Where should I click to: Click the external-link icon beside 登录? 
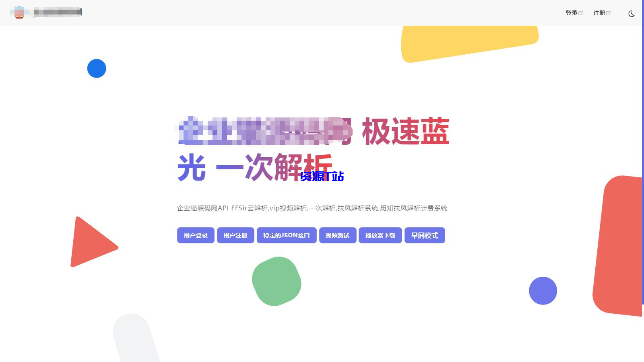580,13
